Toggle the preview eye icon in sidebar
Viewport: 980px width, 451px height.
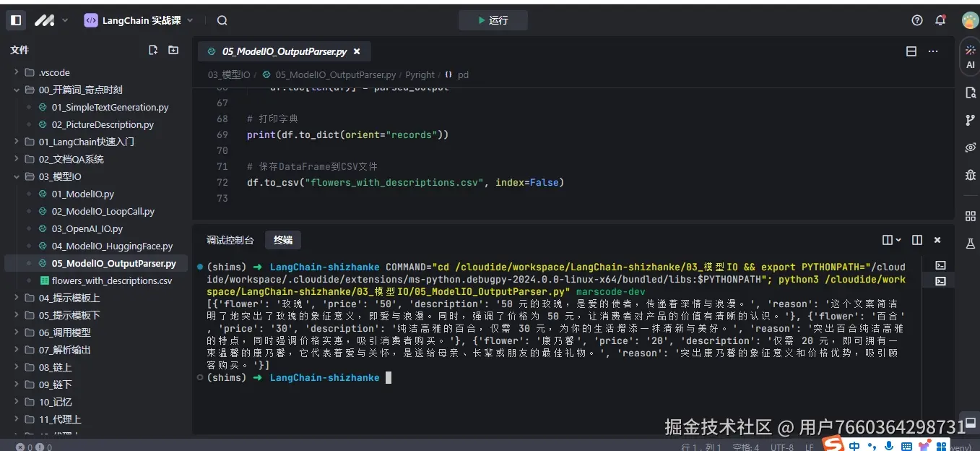pyautogui.click(x=971, y=147)
